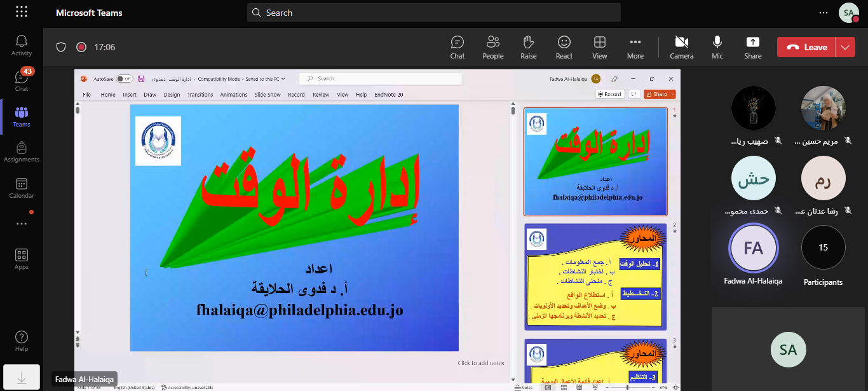The image size is (868, 391).
Task: Open the React emoji options
Action: [564, 47]
